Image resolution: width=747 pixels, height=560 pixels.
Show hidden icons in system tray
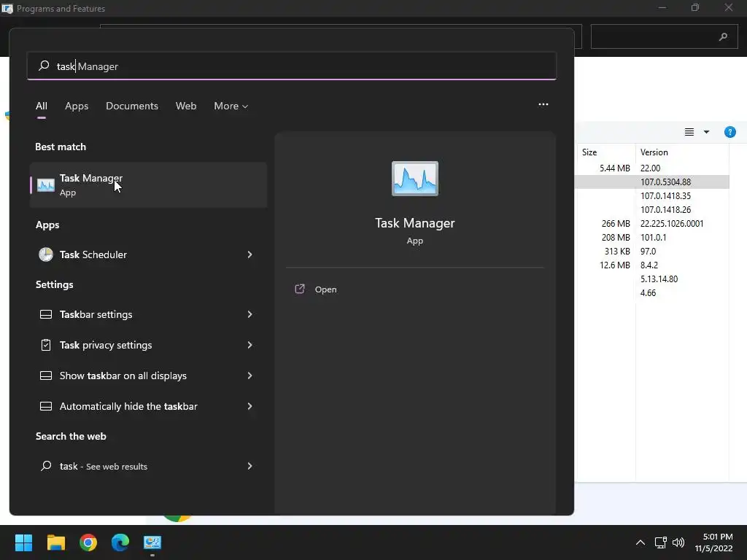tap(640, 542)
